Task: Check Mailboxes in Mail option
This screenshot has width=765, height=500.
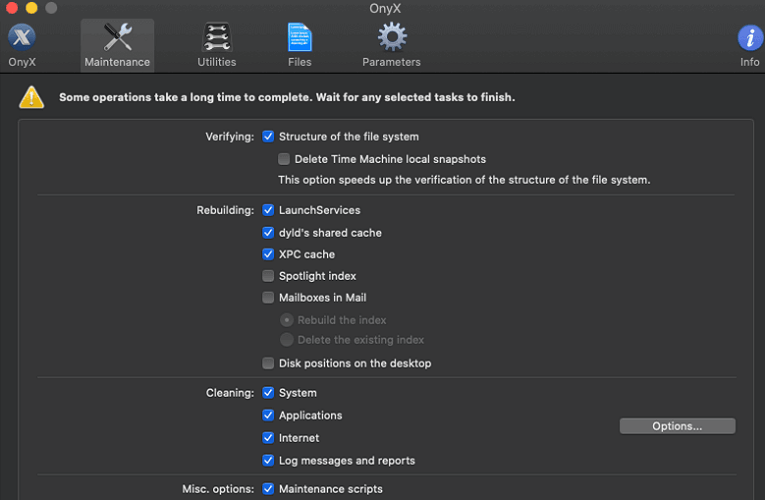Action: (x=268, y=297)
